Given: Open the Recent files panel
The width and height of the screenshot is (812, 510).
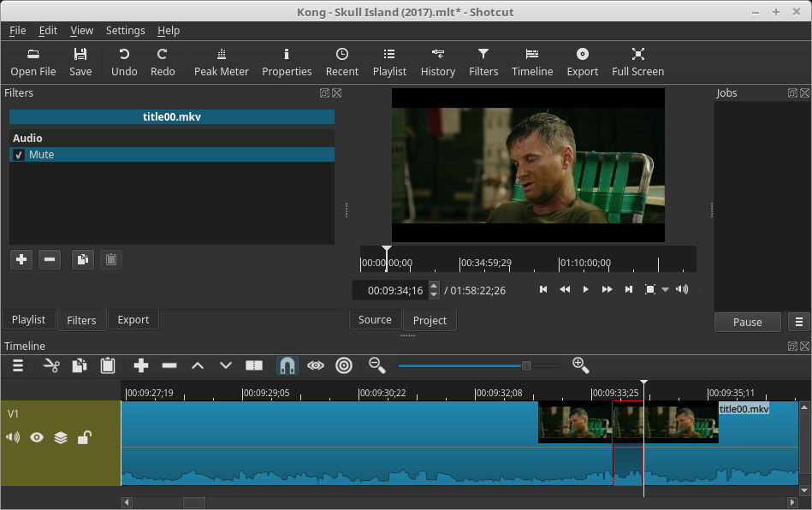Looking at the screenshot, I should [341, 62].
